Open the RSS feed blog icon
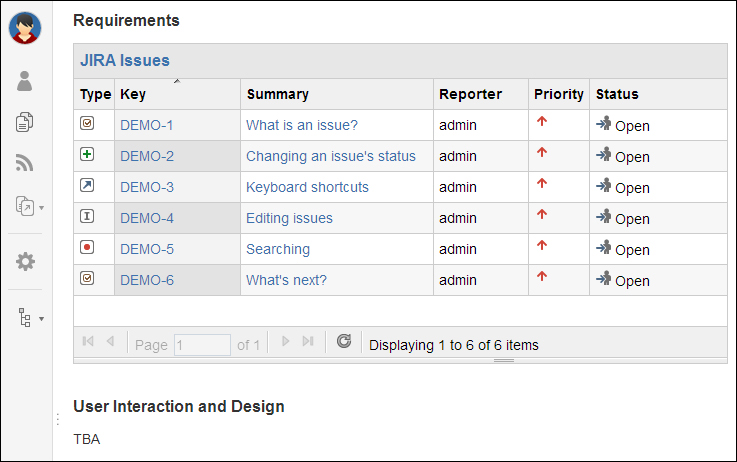737x462 pixels. pyautogui.click(x=24, y=163)
